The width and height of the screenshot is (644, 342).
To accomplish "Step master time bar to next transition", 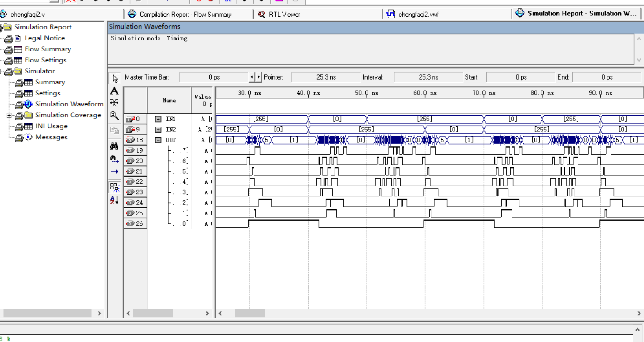I will pos(259,77).
